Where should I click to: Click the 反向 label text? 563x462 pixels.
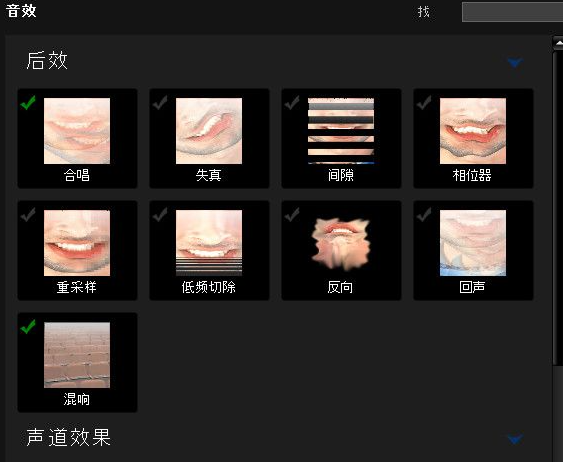click(340, 287)
